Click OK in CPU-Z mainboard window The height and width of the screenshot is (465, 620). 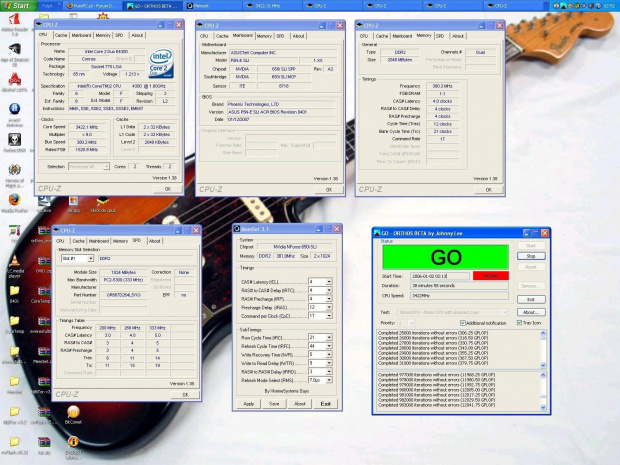[x=329, y=190]
